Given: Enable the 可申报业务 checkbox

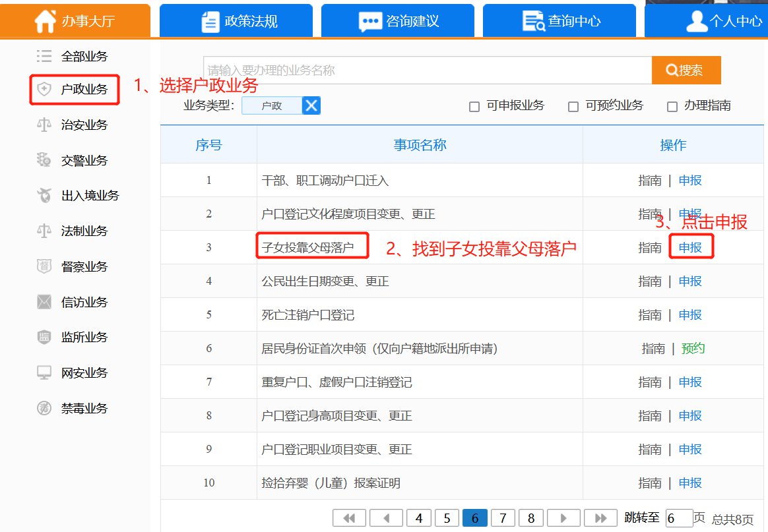Looking at the screenshot, I should pos(474,107).
